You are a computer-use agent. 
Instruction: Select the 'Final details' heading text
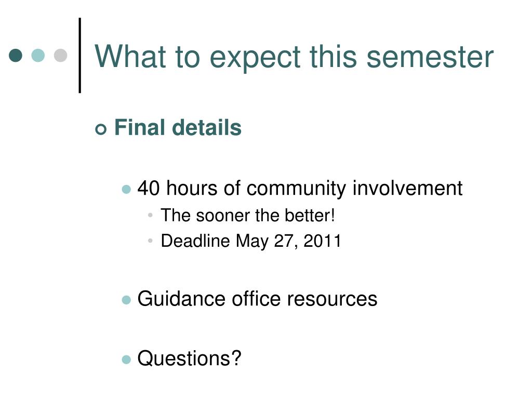click(x=178, y=128)
